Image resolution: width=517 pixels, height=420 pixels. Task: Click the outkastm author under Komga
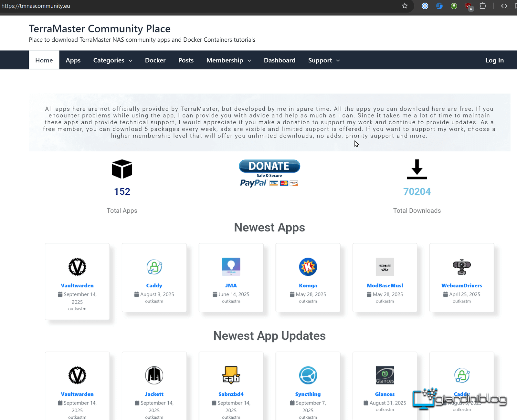pos(308,301)
